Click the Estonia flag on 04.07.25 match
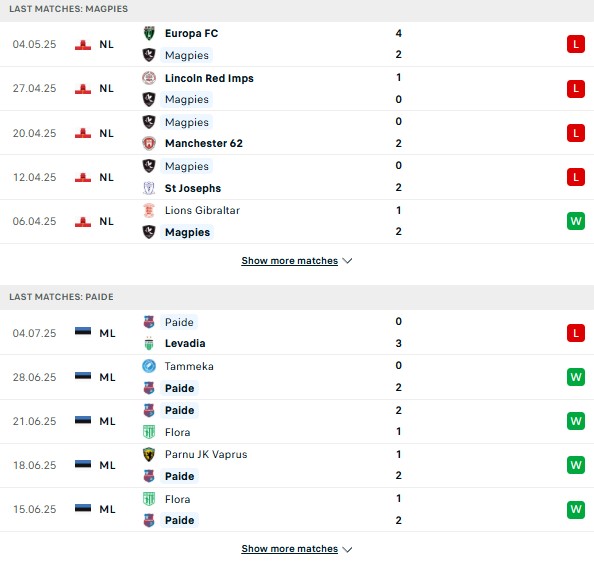594x565 pixels. [83, 331]
